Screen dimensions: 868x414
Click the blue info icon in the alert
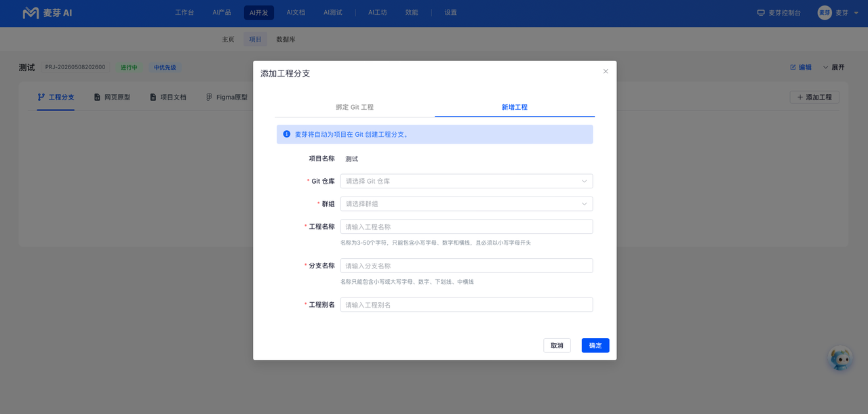(x=287, y=134)
